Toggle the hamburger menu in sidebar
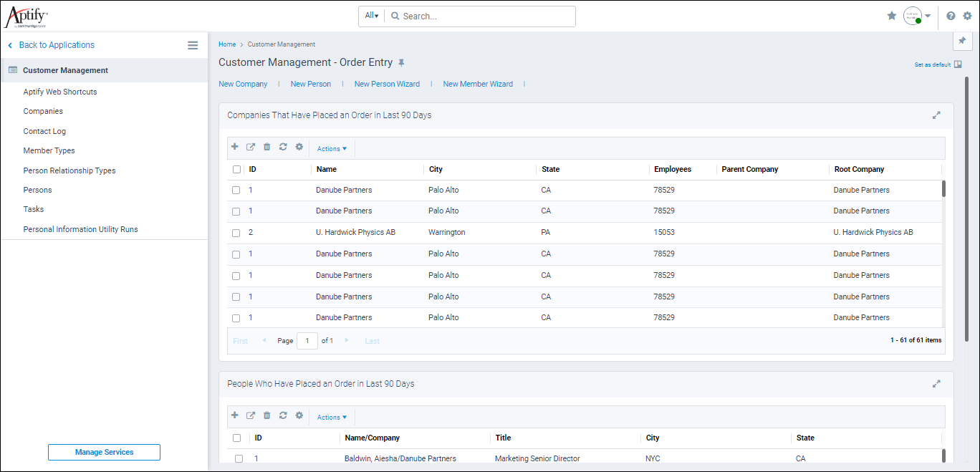980x472 pixels. [x=193, y=45]
